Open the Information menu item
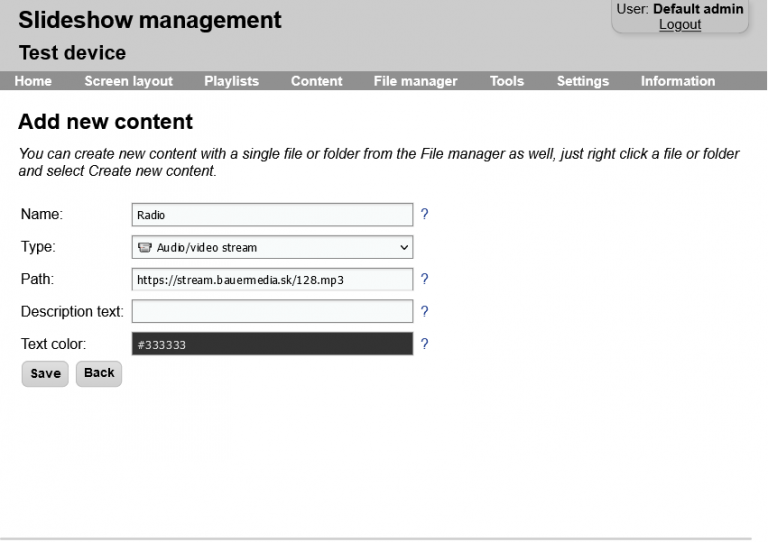The width and height of the screenshot is (768, 542). pos(678,81)
